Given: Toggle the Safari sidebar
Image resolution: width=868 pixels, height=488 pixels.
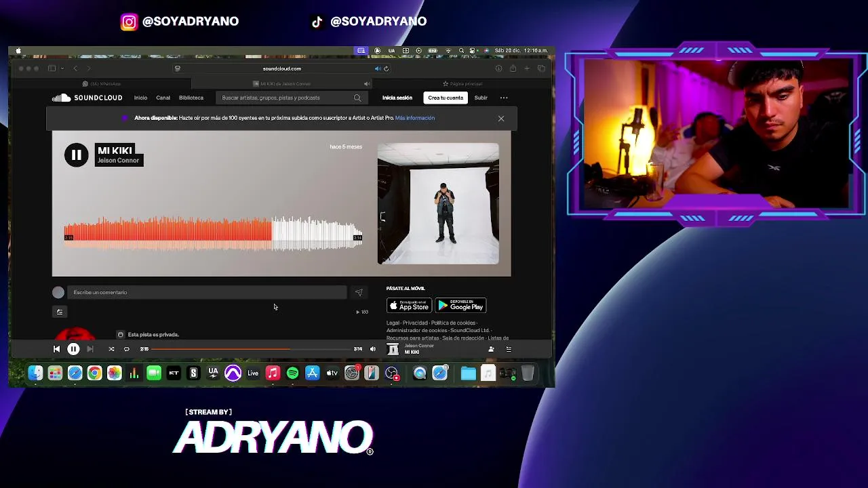Looking at the screenshot, I should (x=52, y=68).
